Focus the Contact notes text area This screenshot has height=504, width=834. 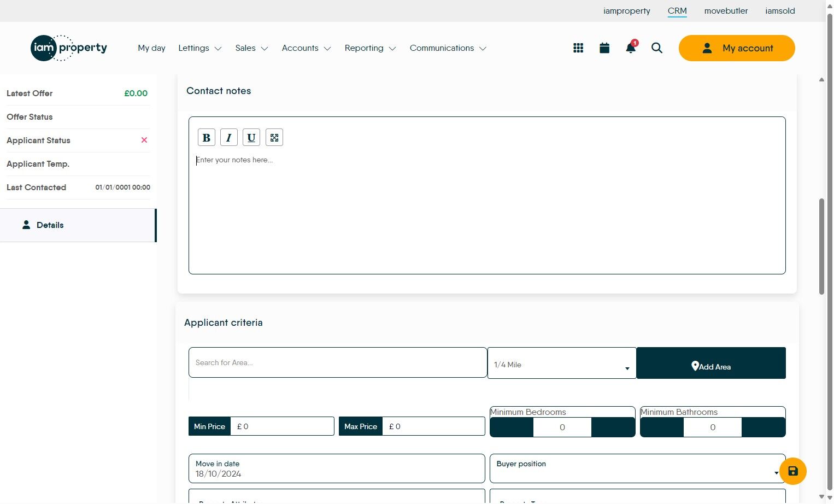[487, 210]
